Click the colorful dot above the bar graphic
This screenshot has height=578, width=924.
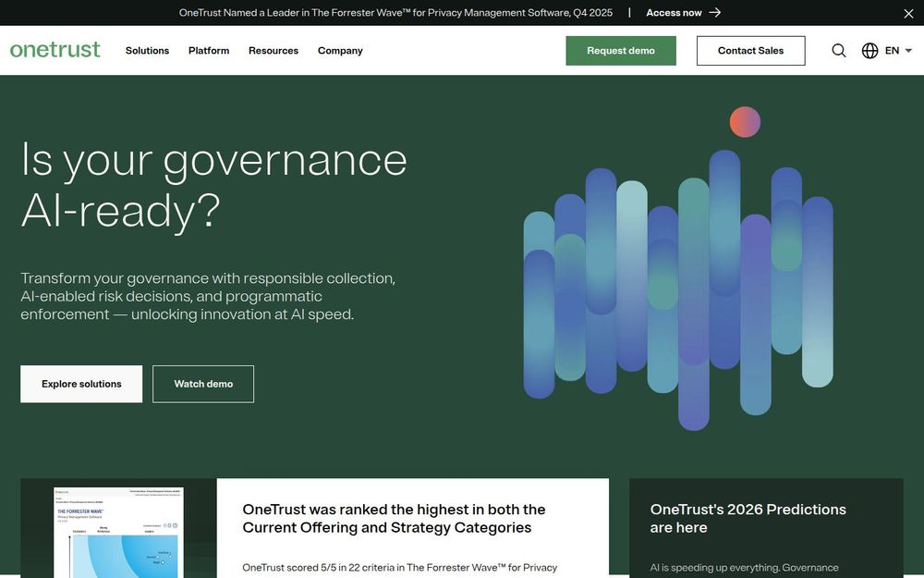745,121
